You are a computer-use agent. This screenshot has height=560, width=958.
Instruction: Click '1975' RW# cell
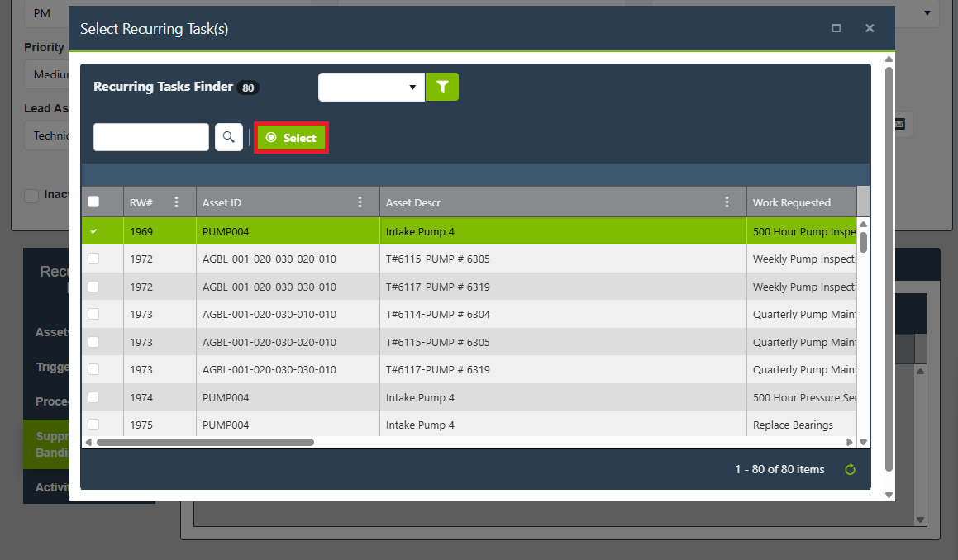(x=141, y=425)
